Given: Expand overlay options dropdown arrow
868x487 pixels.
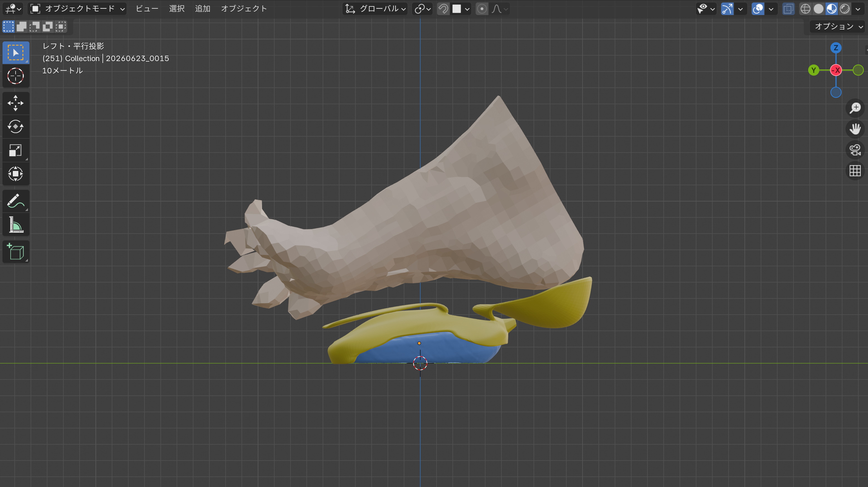Looking at the screenshot, I should pos(771,9).
